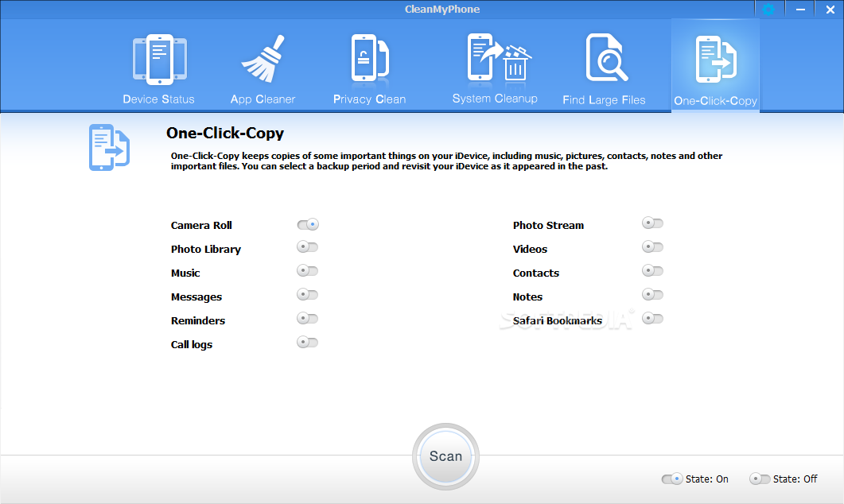Screen dimensions: 844x504
Task: Enable the Notes toggle
Action: 652,294
